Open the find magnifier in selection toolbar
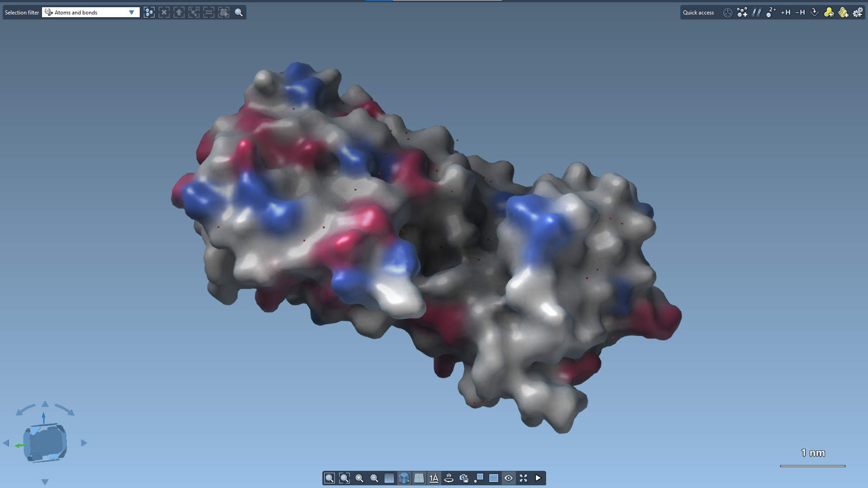The height and width of the screenshot is (488, 868). point(239,12)
